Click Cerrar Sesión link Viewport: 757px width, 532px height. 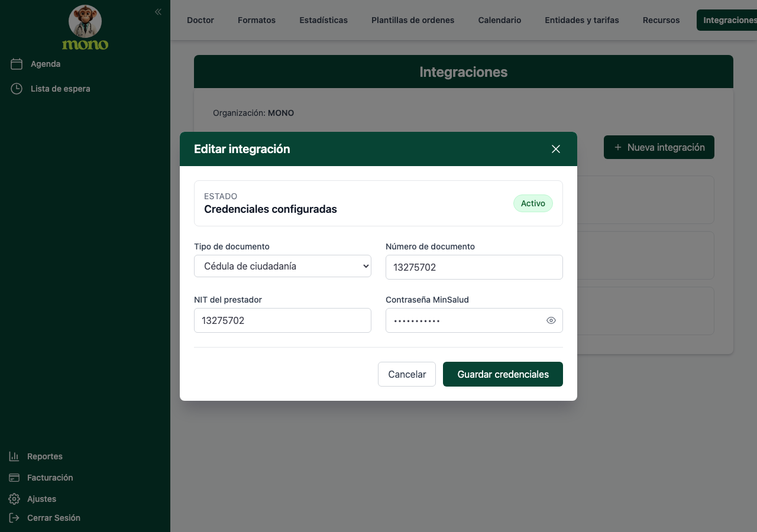coord(54,518)
